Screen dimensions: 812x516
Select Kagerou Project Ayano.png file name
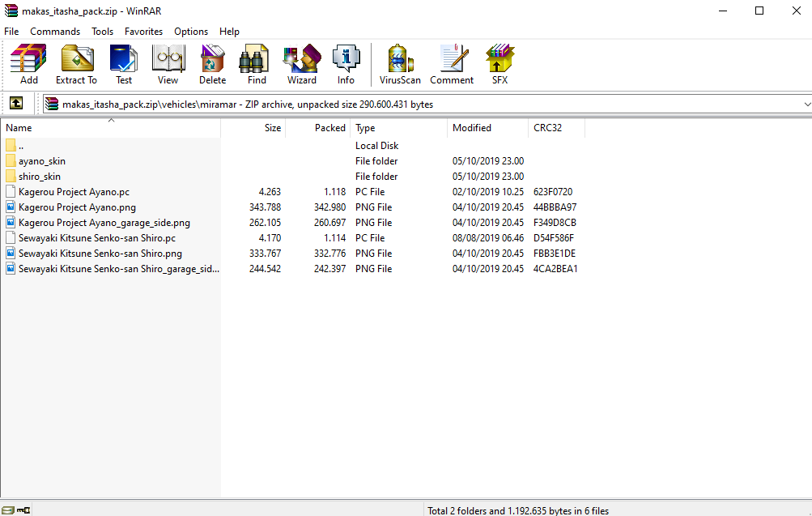[77, 207]
